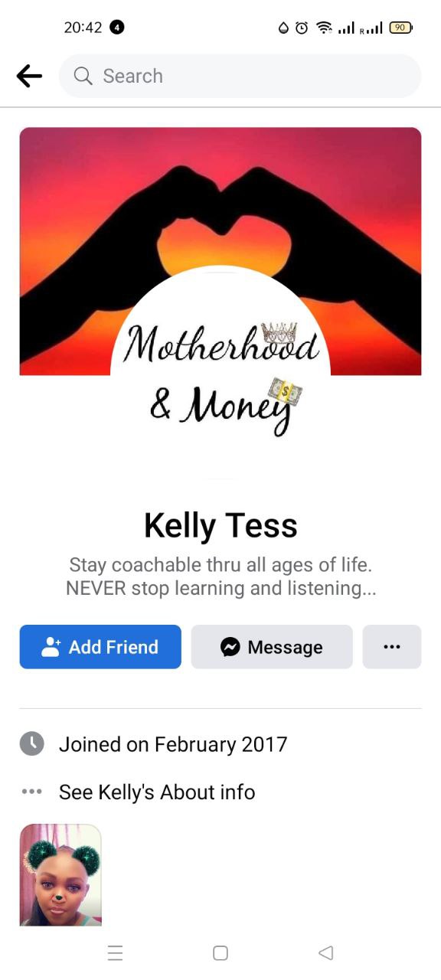Tap the Android recent apps menu icon
The height and width of the screenshot is (980, 441).
coord(116,953)
